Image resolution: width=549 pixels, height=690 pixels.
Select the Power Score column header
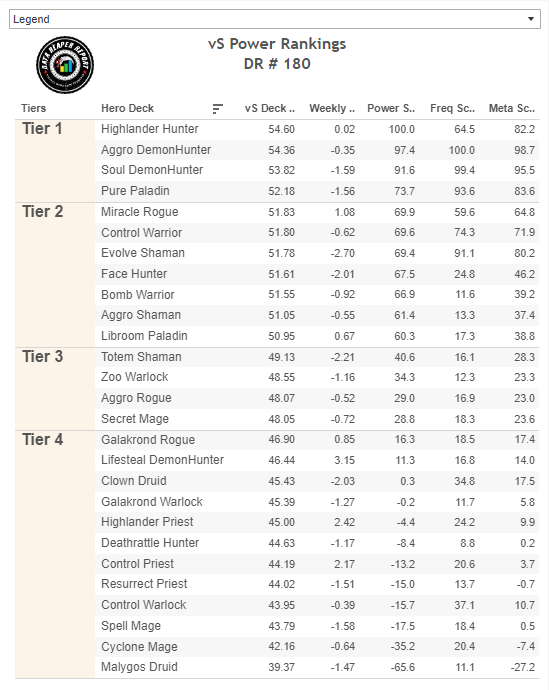pos(391,108)
